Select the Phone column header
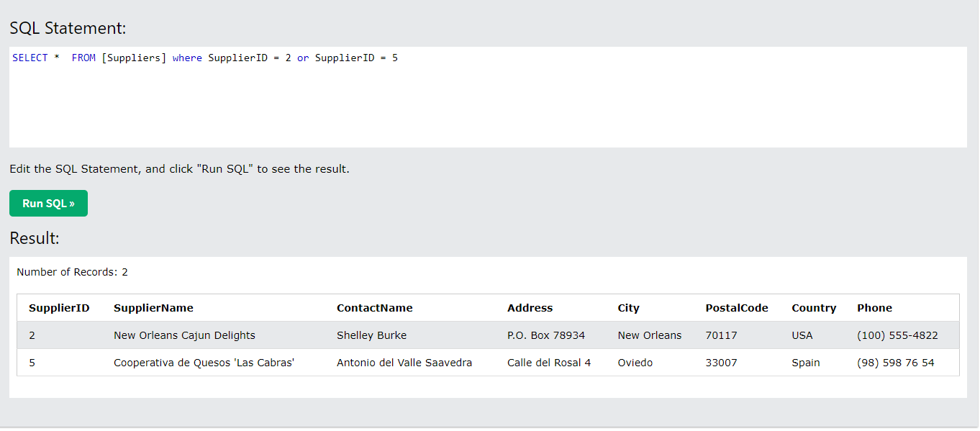The image size is (980, 431). [874, 308]
